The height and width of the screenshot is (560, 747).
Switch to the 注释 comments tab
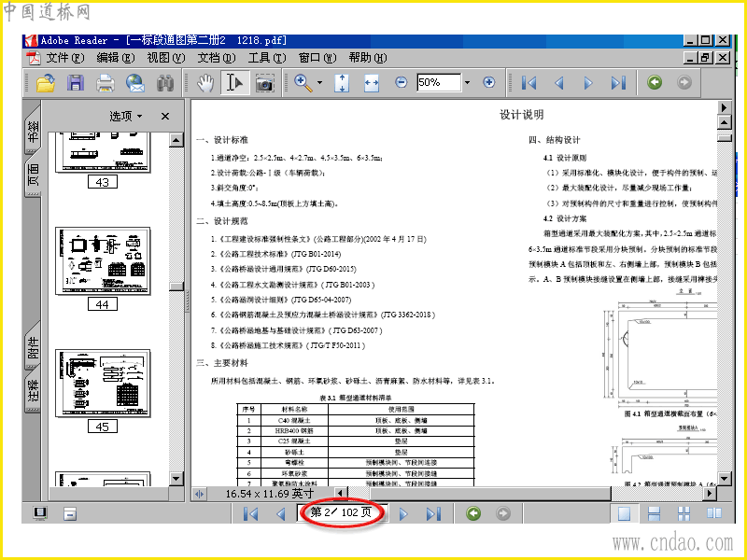[x=33, y=389]
